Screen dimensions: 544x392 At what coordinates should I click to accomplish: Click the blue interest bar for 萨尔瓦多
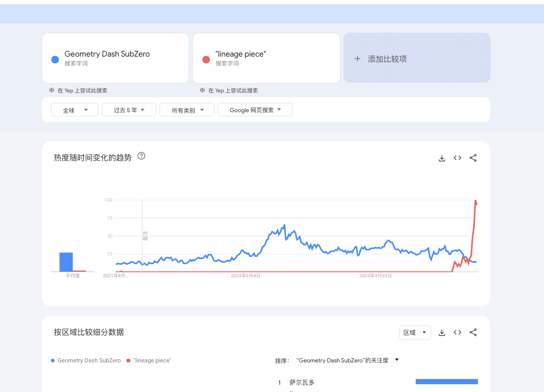pos(446,382)
